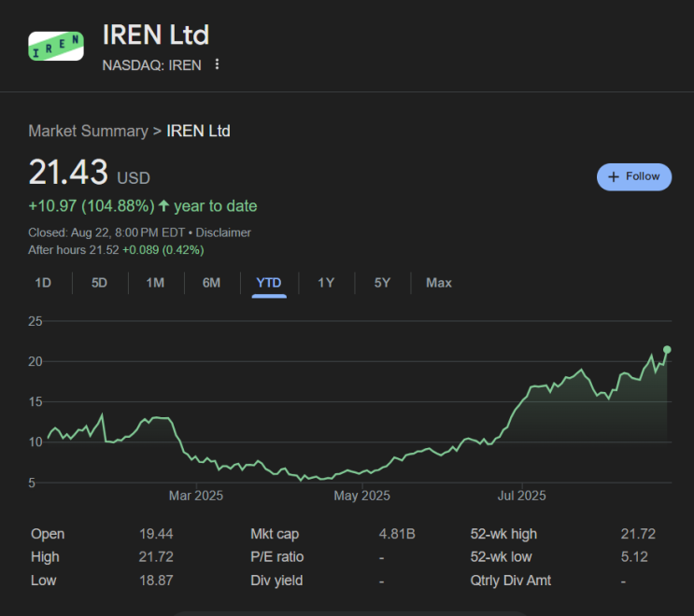Show the Max chart range
This screenshot has width=694, height=616.
(439, 283)
